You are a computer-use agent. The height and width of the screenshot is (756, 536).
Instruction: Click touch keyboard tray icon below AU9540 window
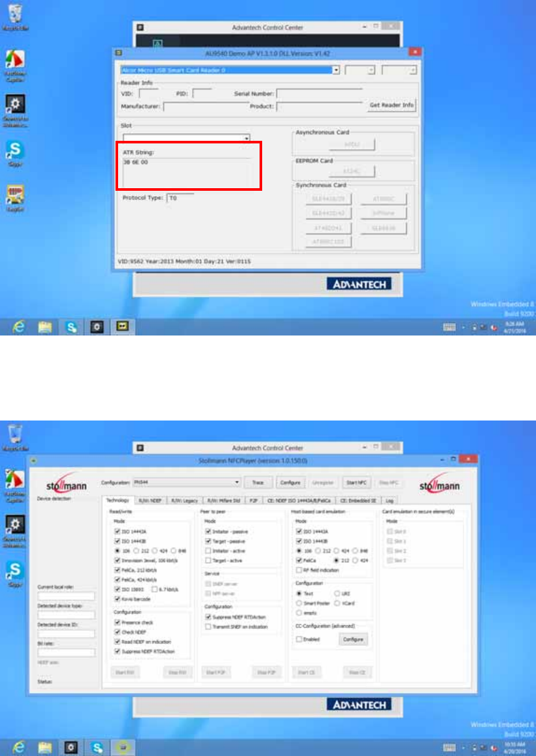pos(449,327)
